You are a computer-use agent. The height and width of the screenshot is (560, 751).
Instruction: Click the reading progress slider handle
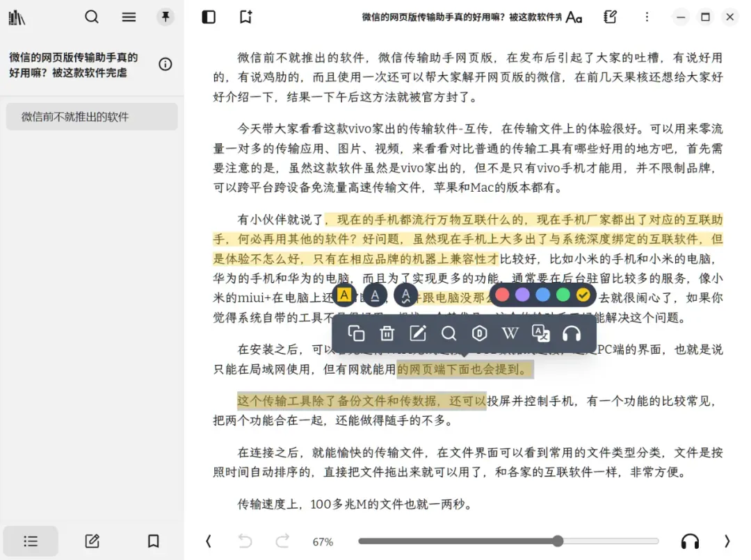pyautogui.click(x=557, y=541)
